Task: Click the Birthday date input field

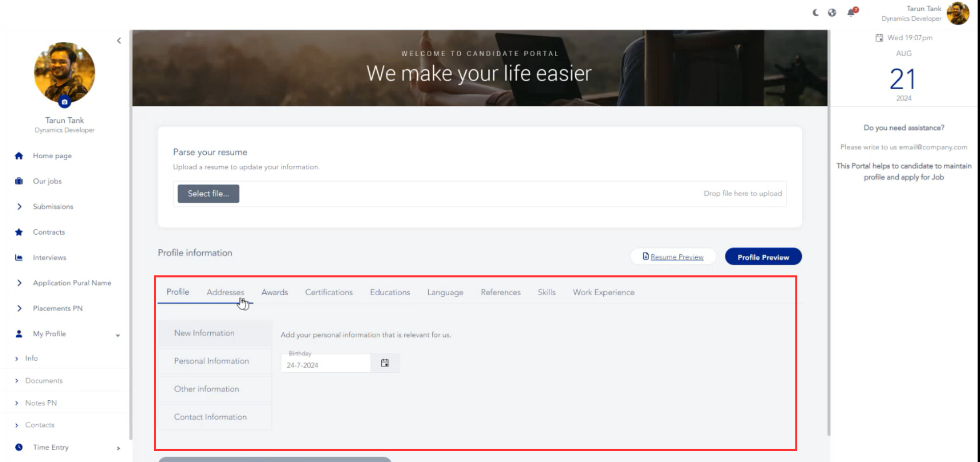Action: point(326,364)
